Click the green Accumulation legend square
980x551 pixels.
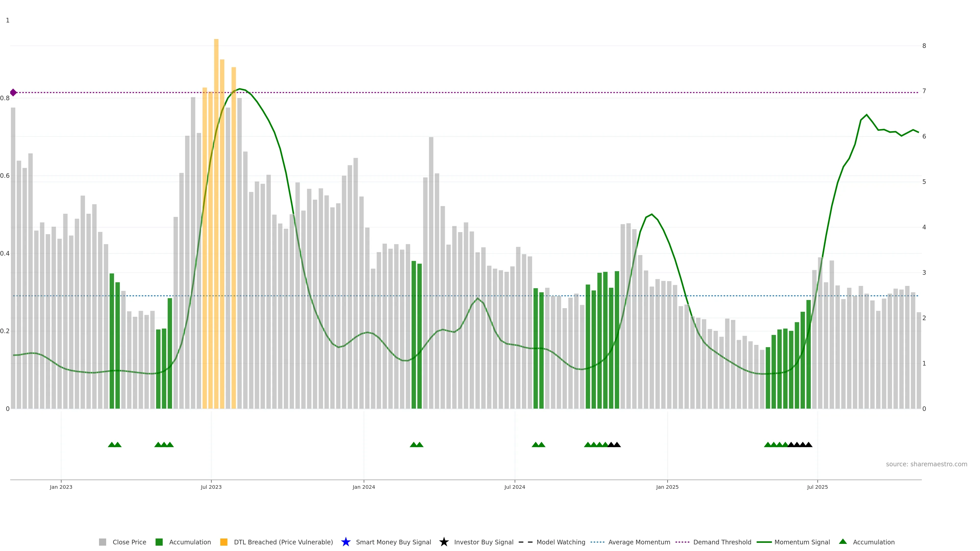click(x=159, y=542)
